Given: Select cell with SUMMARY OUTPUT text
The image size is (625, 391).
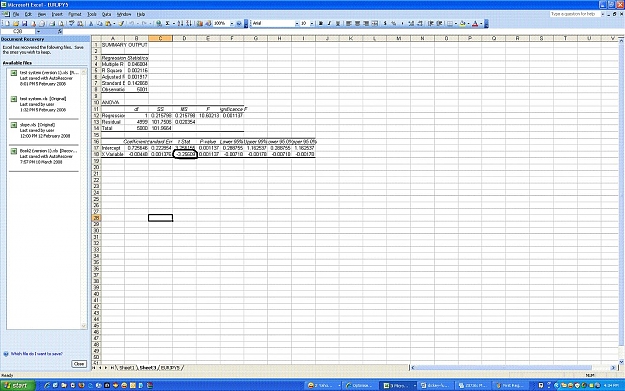Looking at the screenshot, I should tap(113, 45).
